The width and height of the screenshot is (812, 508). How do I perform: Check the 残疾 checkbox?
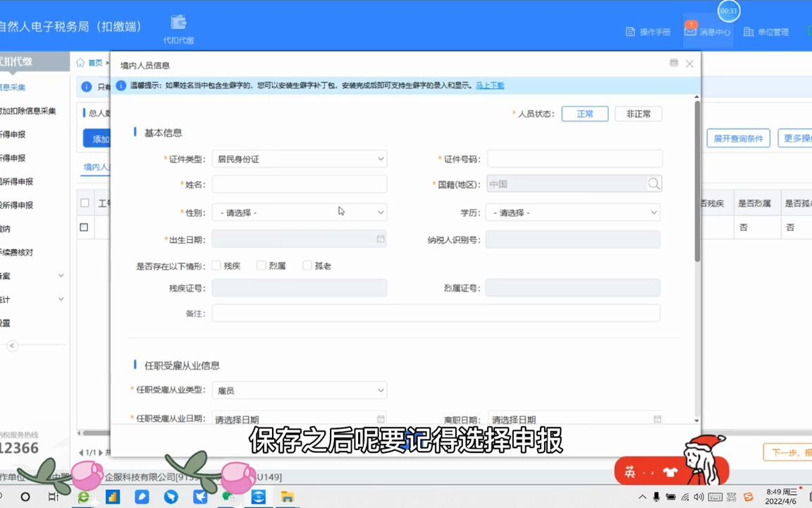pyautogui.click(x=216, y=265)
